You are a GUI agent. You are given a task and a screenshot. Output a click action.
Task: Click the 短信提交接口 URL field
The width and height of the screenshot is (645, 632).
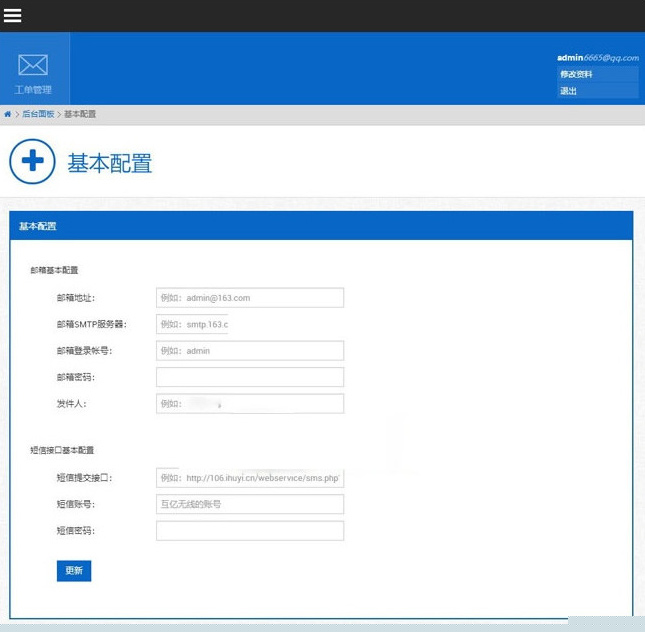coord(249,478)
